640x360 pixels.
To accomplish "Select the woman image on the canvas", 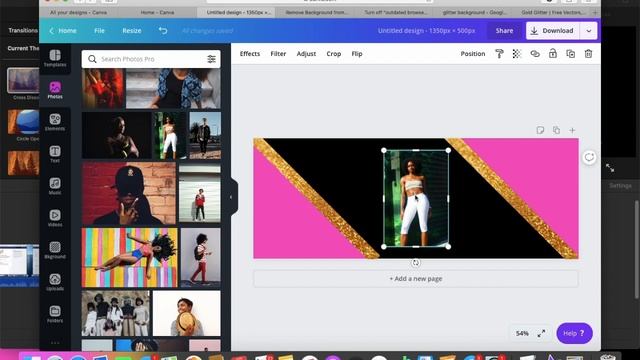I will pos(416,198).
